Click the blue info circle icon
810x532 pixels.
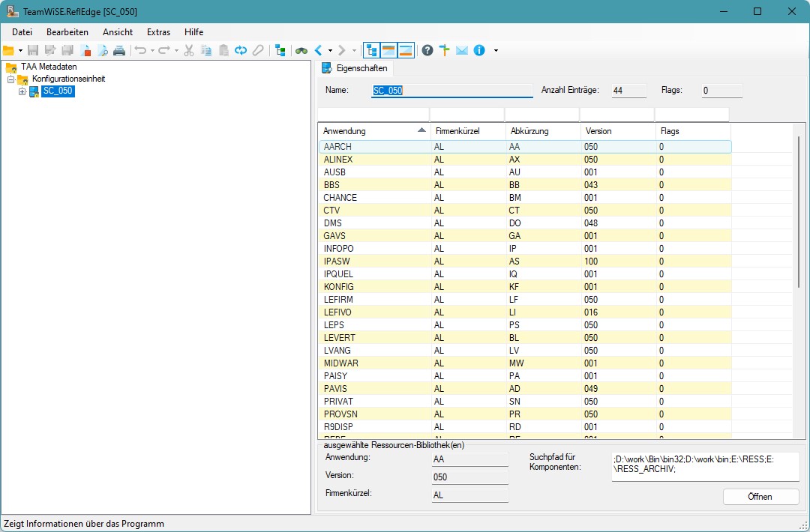pyautogui.click(x=479, y=51)
